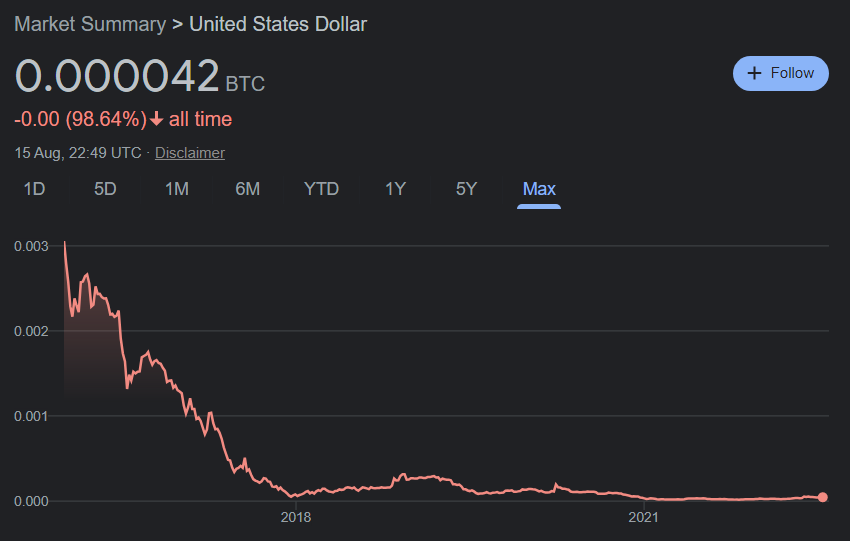Click the 0.001 y-axis label
The width and height of the screenshot is (850, 541).
point(31,416)
